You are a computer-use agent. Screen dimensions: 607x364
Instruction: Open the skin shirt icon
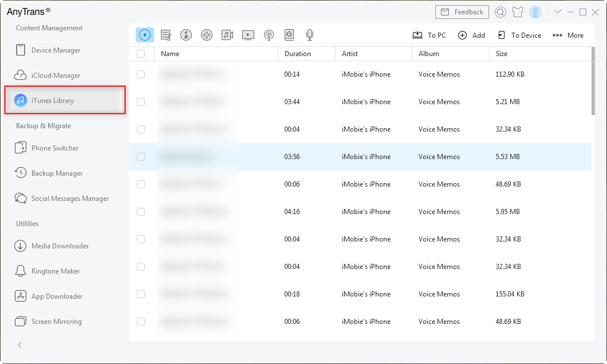click(518, 12)
